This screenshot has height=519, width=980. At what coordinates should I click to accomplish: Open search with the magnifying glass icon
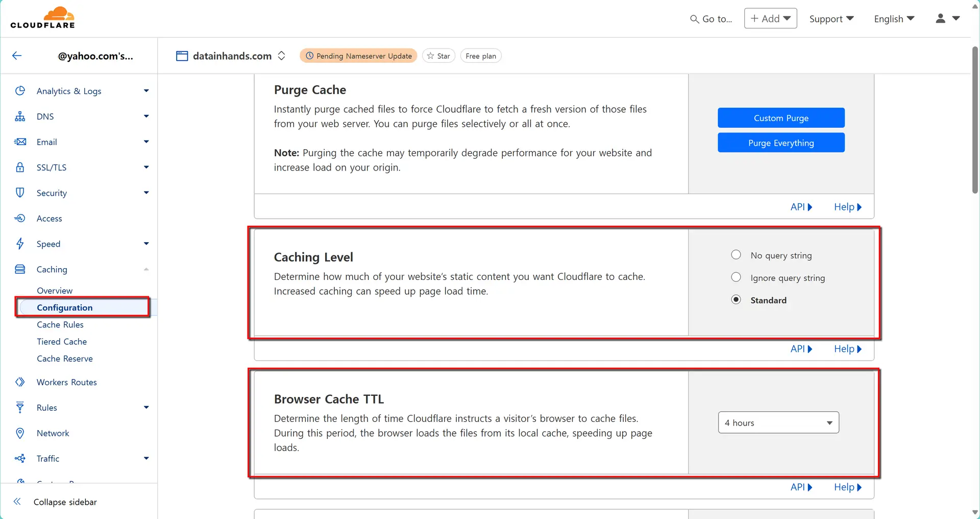694,18
